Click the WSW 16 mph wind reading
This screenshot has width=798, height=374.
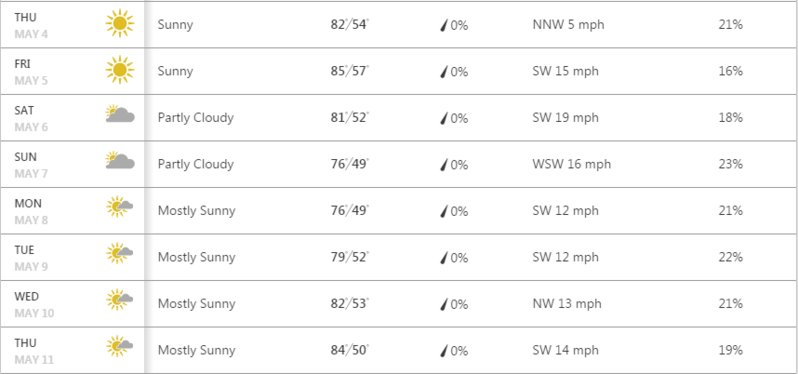point(572,164)
